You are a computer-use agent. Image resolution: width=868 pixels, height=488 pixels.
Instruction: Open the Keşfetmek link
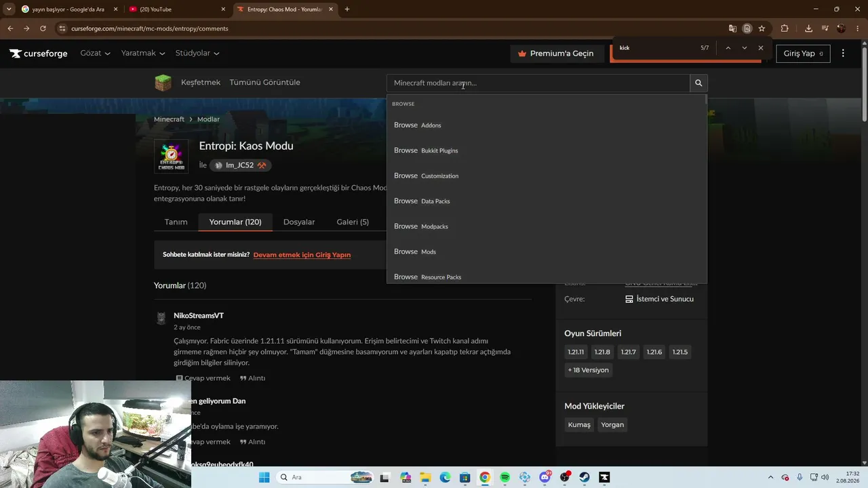[201, 83]
